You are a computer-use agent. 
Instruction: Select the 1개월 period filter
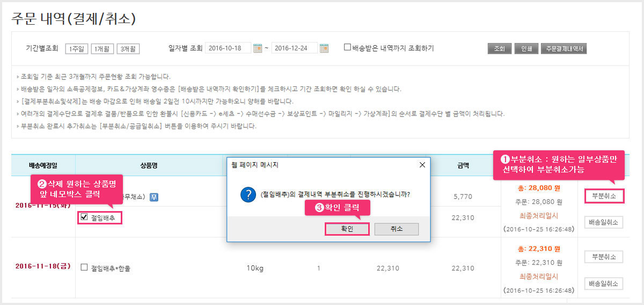click(x=102, y=49)
